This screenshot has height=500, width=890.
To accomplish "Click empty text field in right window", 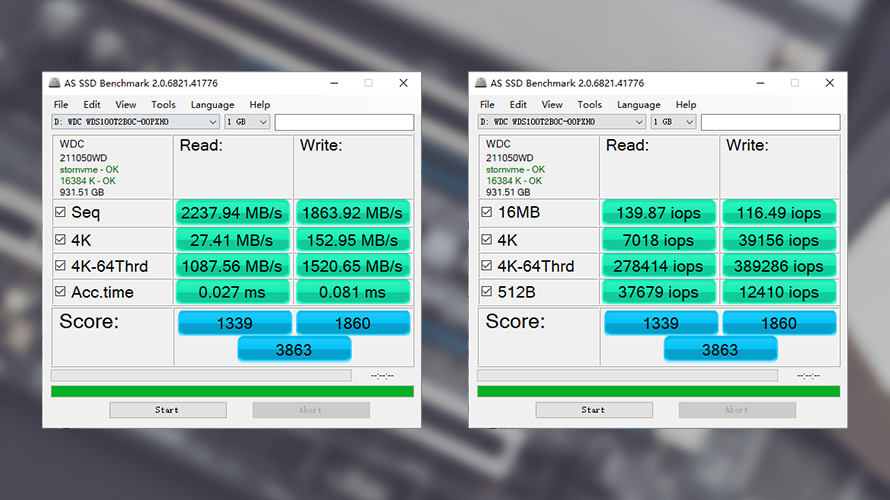I will pos(771,122).
